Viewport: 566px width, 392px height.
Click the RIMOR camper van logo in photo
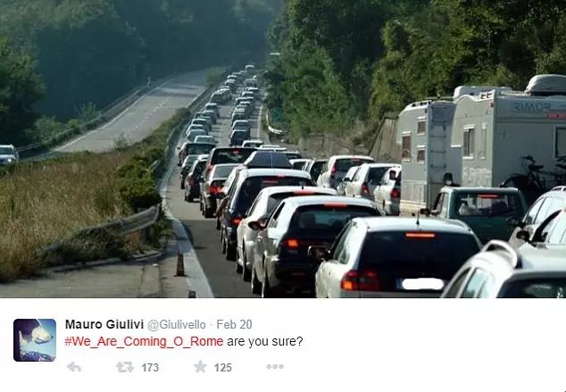[x=532, y=106]
